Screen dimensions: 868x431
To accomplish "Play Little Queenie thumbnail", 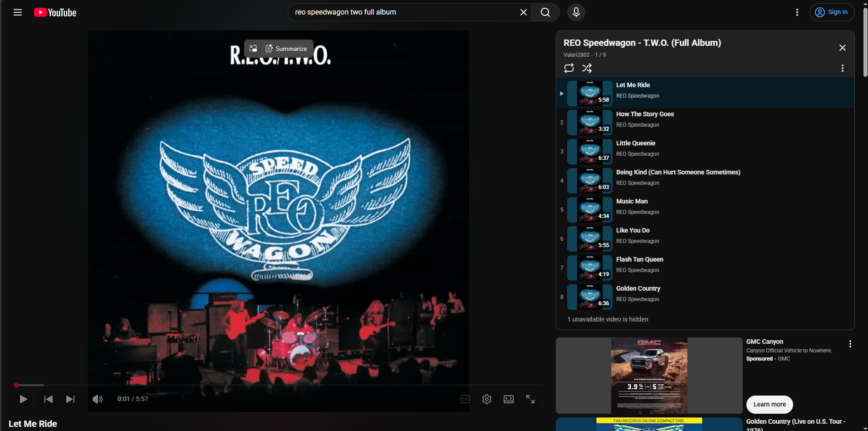I will point(590,152).
